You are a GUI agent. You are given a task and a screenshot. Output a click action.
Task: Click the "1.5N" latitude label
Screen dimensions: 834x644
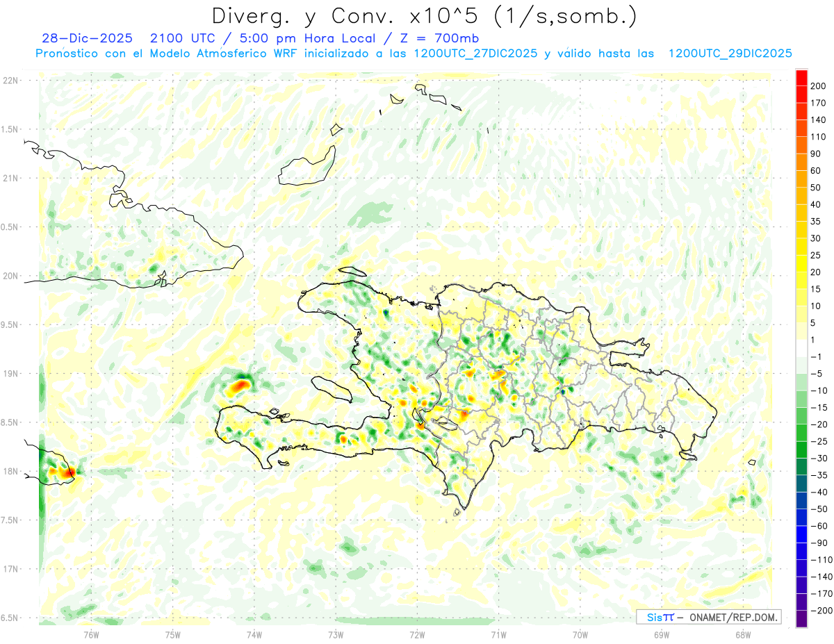tap(10, 129)
